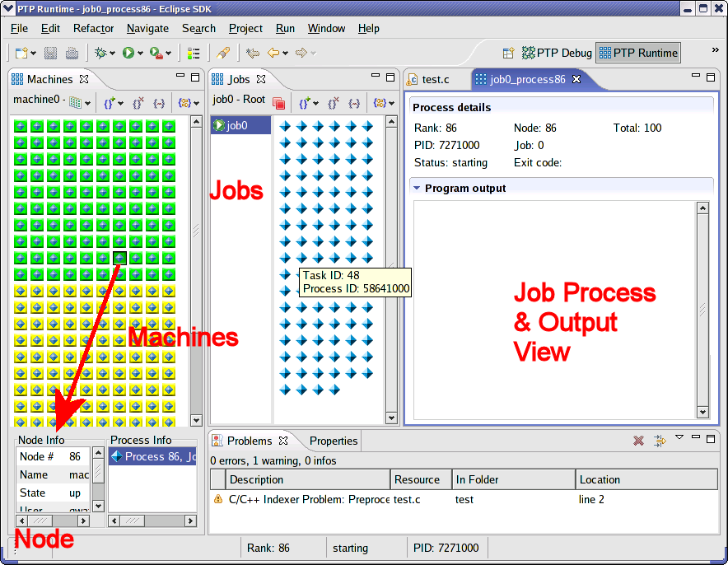Launch with the green Run icon

(128, 53)
